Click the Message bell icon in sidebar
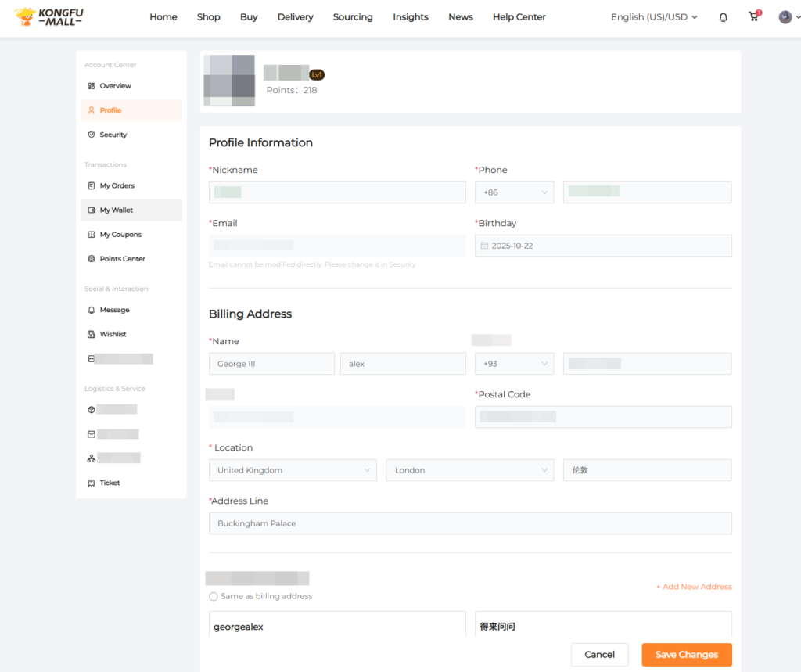The height and width of the screenshot is (672, 801). coord(92,310)
